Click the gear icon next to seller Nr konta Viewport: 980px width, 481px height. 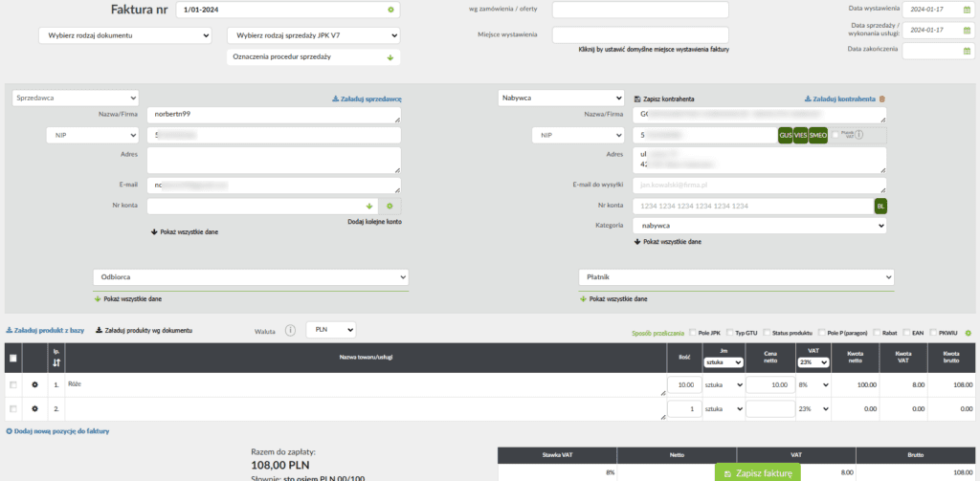tap(390, 206)
